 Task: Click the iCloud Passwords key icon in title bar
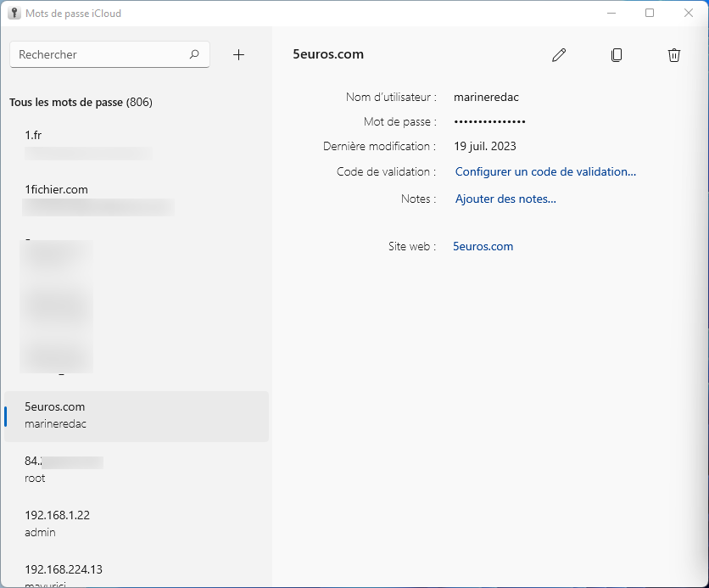(x=14, y=13)
